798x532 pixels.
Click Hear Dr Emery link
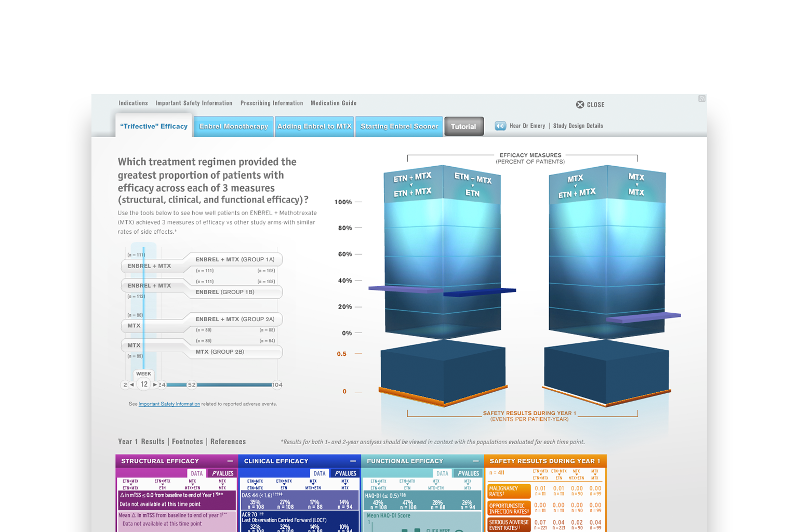click(x=527, y=126)
